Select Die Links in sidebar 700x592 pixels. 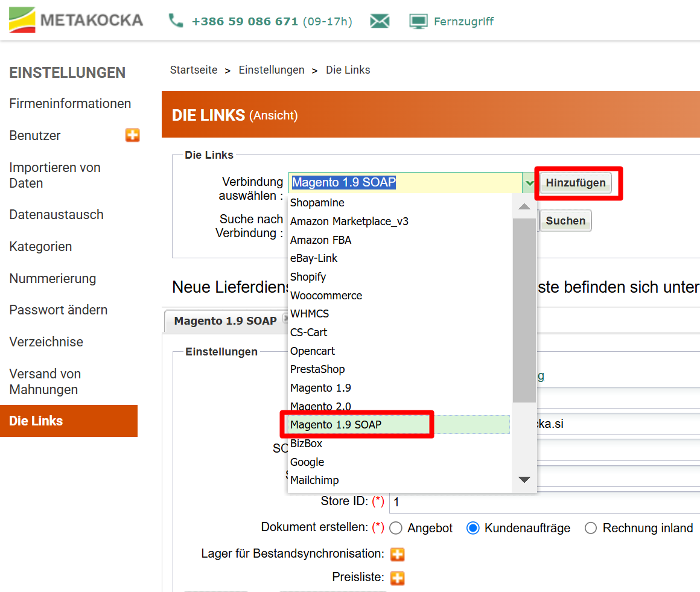(69, 421)
